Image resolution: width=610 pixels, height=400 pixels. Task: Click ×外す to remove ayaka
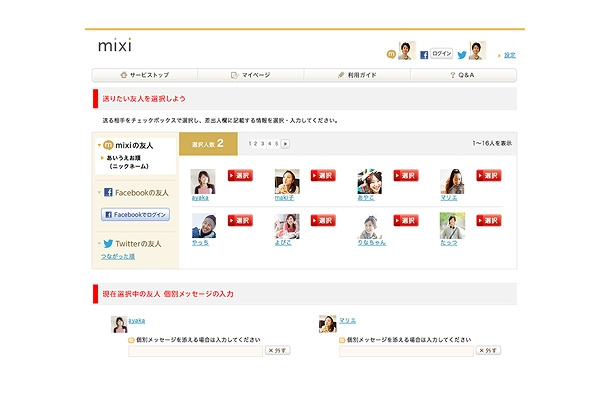click(278, 350)
